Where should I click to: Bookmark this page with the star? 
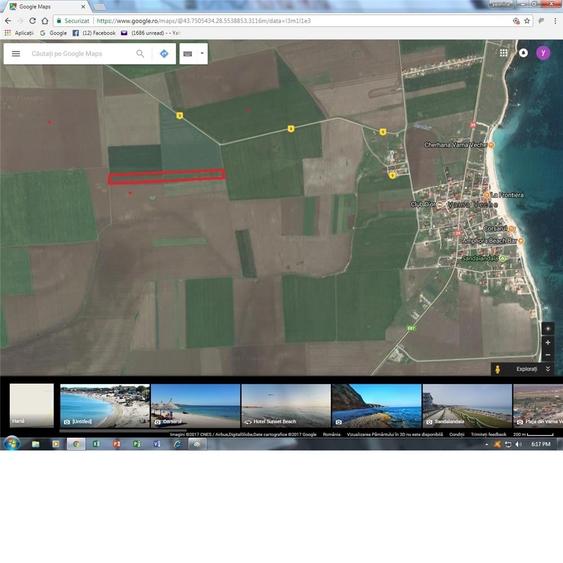click(x=527, y=21)
